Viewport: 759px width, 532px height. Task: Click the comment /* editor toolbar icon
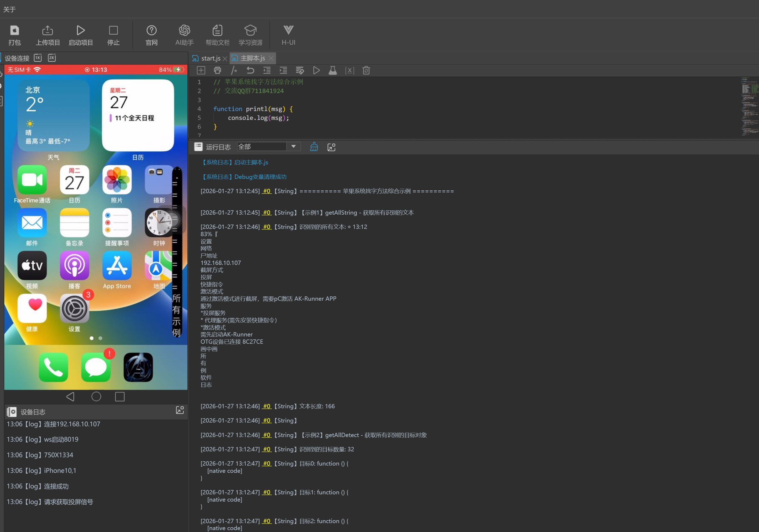[x=234, y=70]
